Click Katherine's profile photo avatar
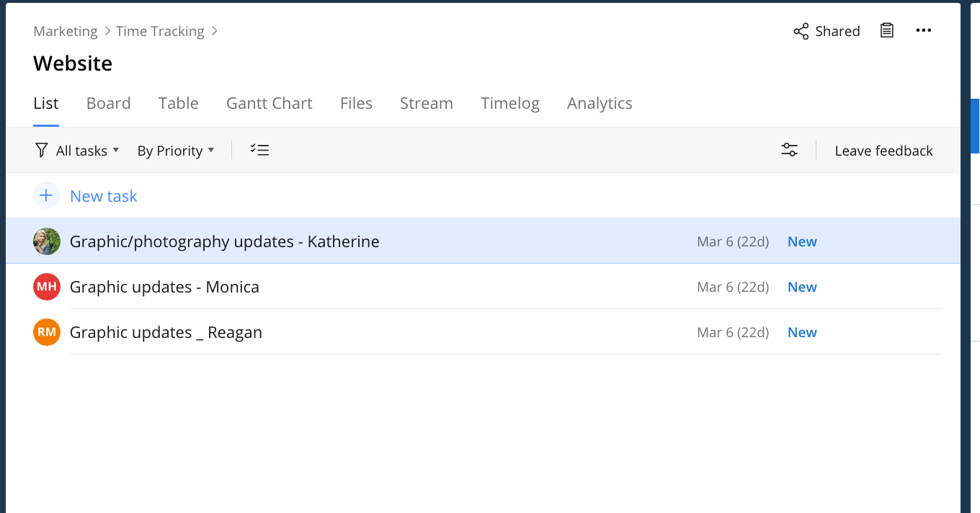Image resolution: width=980 pixels, height=513 pixels. (47, 241)
